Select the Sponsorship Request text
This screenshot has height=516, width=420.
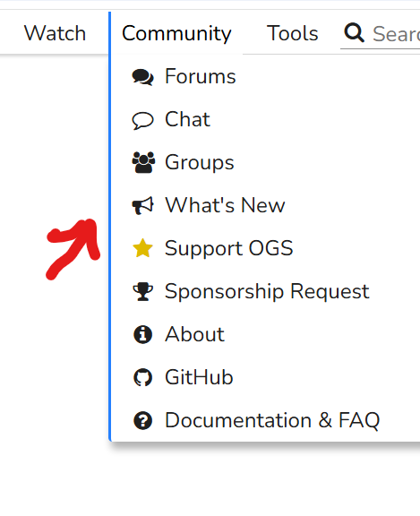pos(267,292)
